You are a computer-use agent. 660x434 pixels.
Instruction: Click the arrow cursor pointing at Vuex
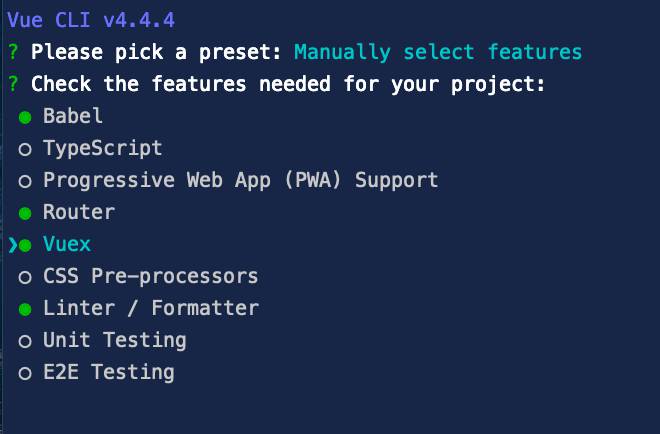[12, 245]
